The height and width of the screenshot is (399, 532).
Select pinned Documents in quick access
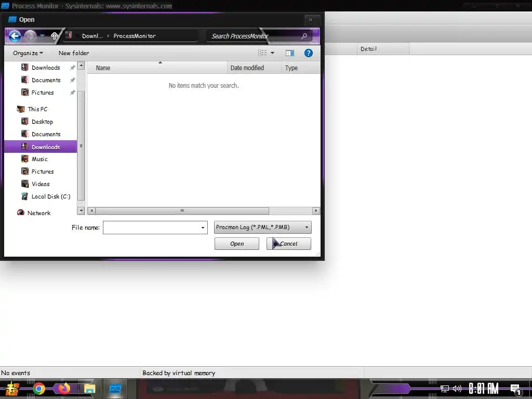coord(46,80)
